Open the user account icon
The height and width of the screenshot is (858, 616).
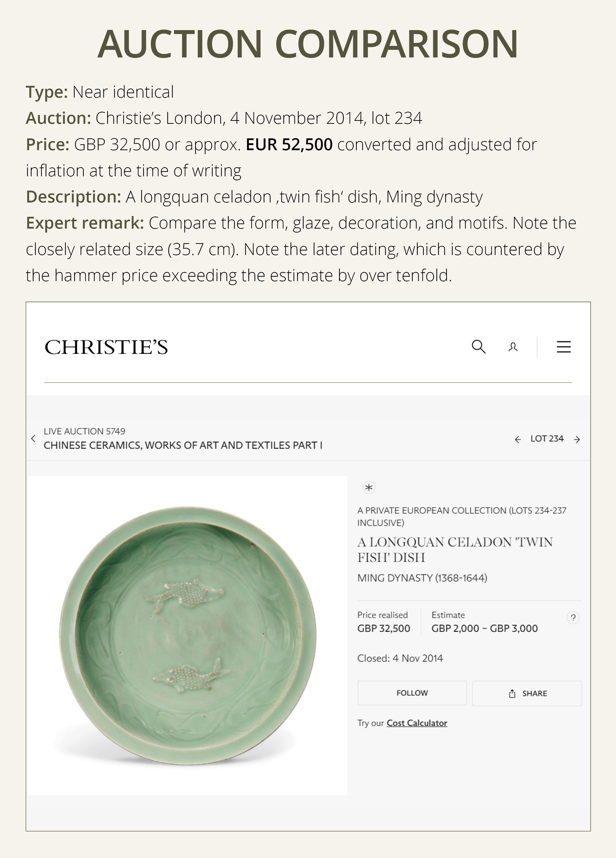click(513, 347)
